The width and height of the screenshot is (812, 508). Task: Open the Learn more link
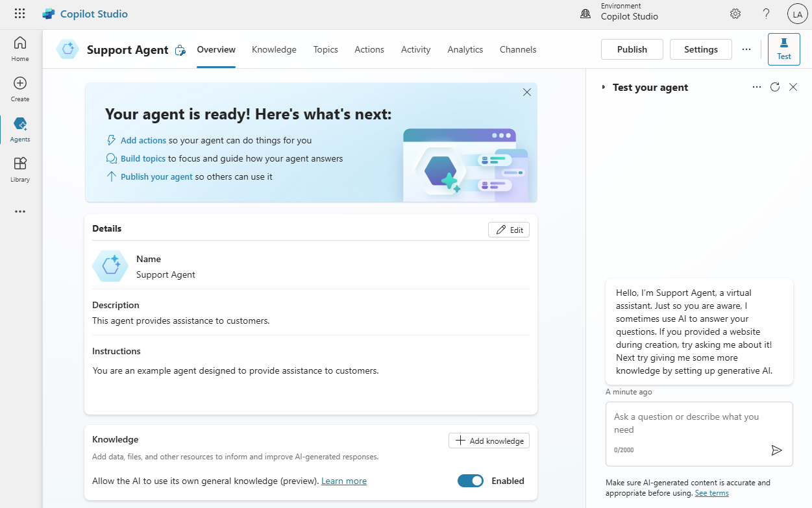pyautogui.click(x=344, y=481)
